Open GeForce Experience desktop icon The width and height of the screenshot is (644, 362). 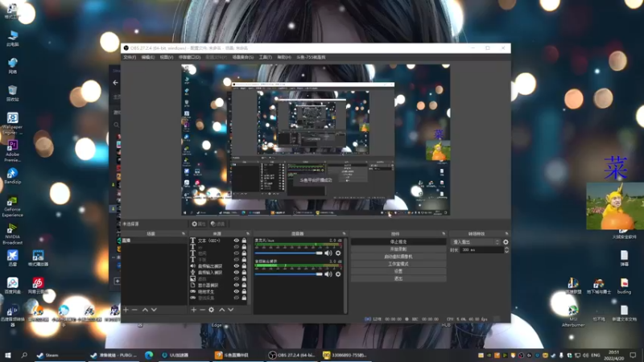(12, 207)
